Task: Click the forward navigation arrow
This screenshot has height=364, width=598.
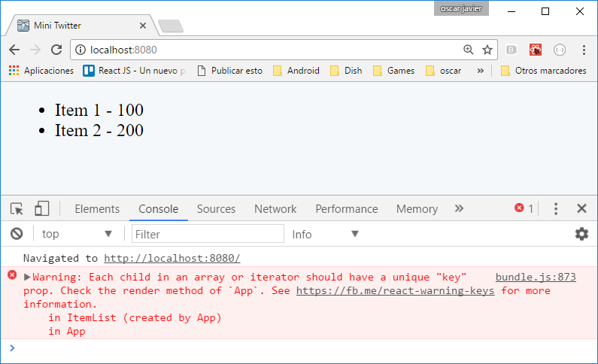Action: click(35, 50)
